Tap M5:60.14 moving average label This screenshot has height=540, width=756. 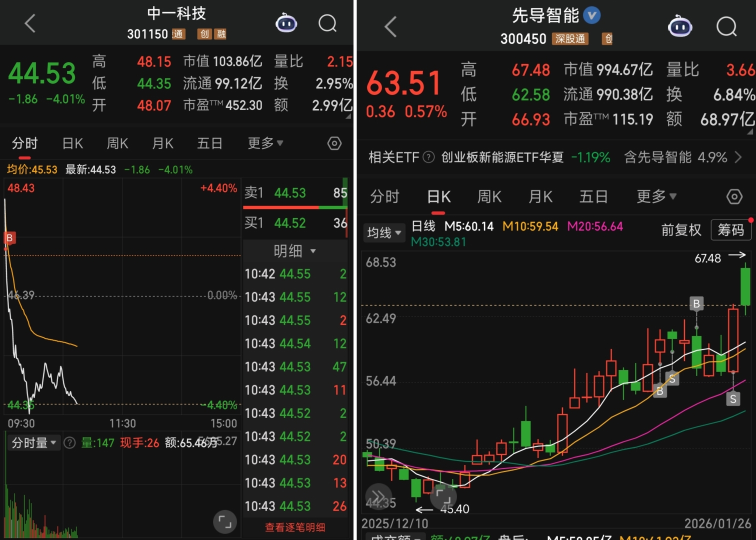point(469,226)
